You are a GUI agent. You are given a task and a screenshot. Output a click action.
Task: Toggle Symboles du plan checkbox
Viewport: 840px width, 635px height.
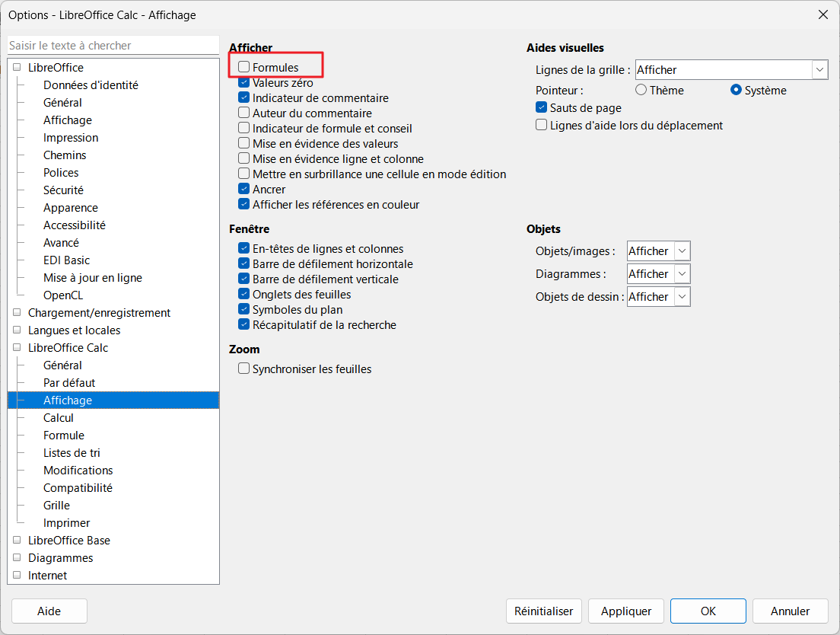(x=243, y=310)
